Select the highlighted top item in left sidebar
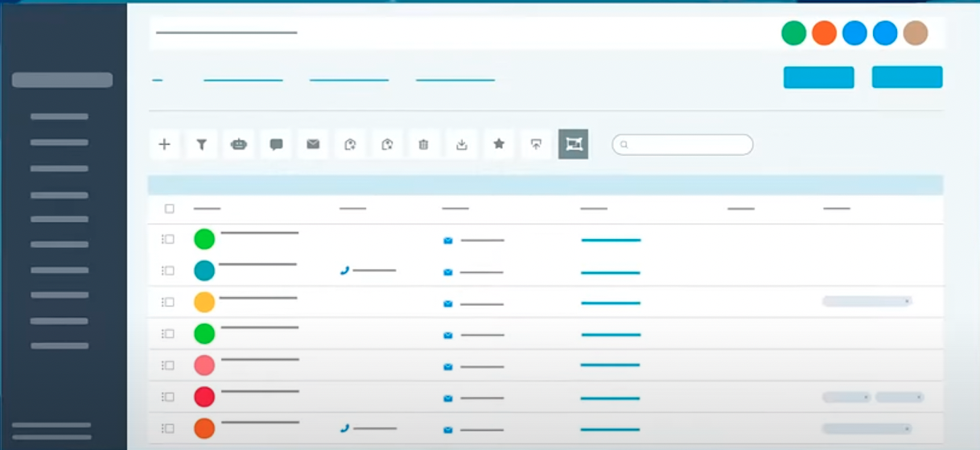Image resolution: width=980 pixels, height=450 pixels. click(62, 80)
